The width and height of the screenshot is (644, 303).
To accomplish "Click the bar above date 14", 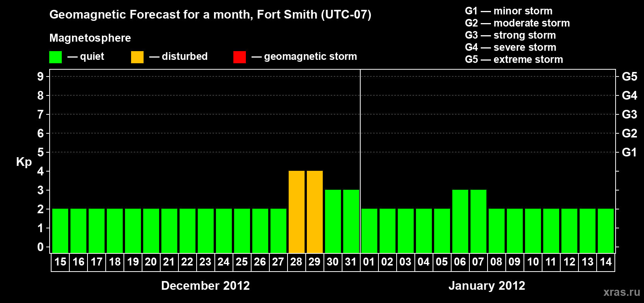I will pos(606,231).
